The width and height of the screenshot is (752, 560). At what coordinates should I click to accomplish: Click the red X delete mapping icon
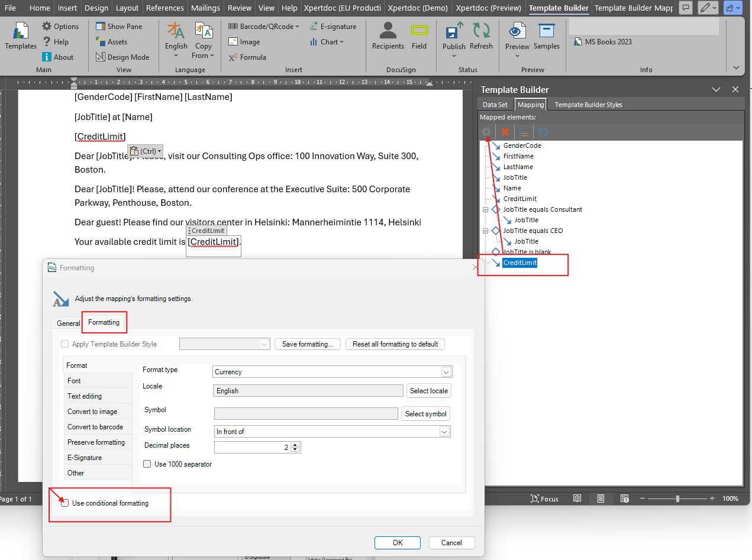coord(505,132)
